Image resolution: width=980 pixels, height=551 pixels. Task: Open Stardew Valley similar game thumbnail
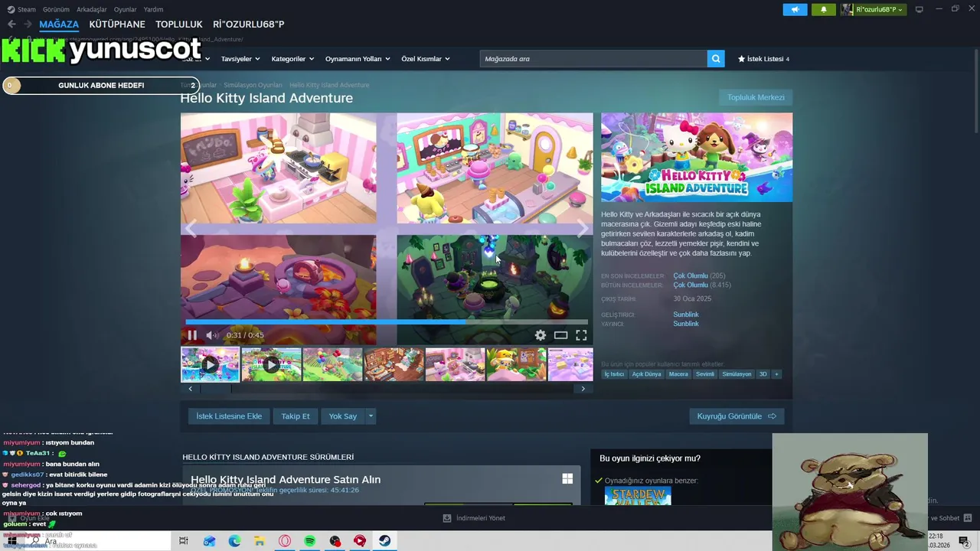point(638,497)
